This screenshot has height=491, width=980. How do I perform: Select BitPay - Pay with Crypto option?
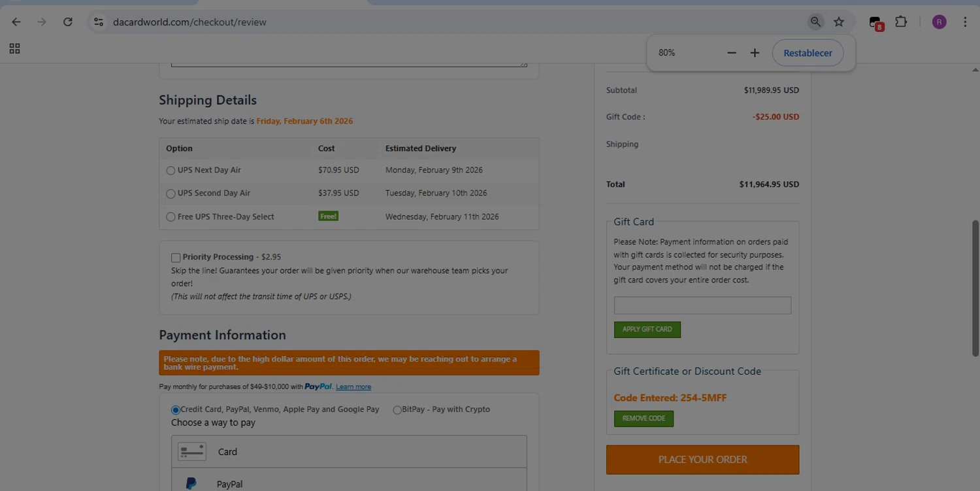click(397, 410)
